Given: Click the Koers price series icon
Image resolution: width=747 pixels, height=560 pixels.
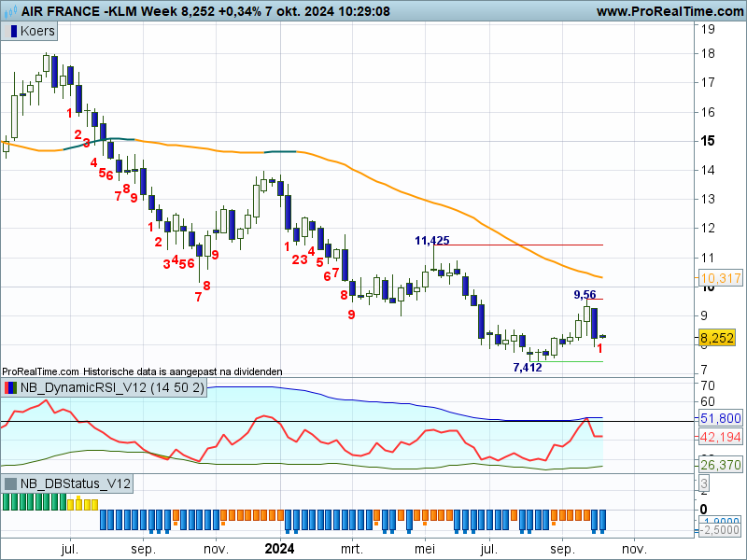Looking at the screenshot, I should pos(11,31).
